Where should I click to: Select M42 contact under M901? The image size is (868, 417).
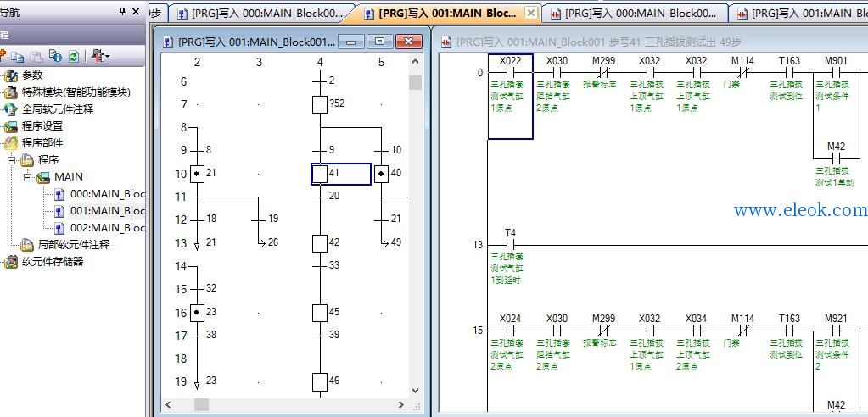(x=836, y=158)
